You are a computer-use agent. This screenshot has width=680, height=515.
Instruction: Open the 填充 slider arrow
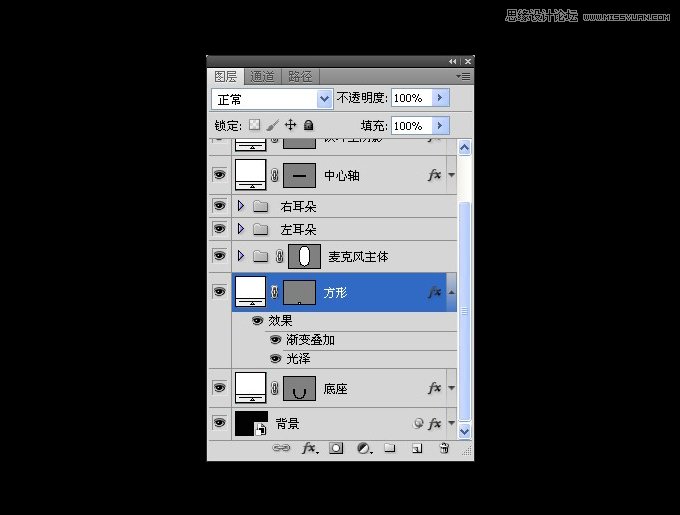pos(440,125)
